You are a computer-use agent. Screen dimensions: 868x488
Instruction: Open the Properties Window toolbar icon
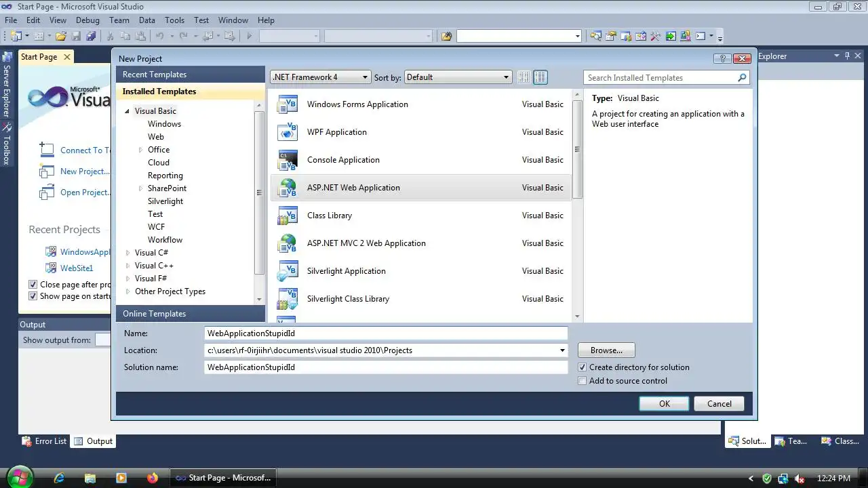tap(611, 36)
